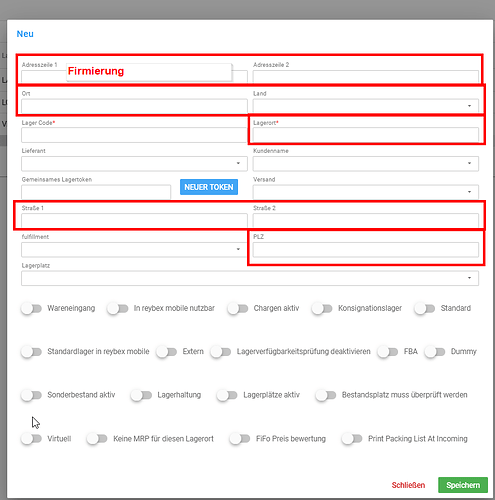
Task: Turn on Chargen aktiv switch
Action: 238,308
